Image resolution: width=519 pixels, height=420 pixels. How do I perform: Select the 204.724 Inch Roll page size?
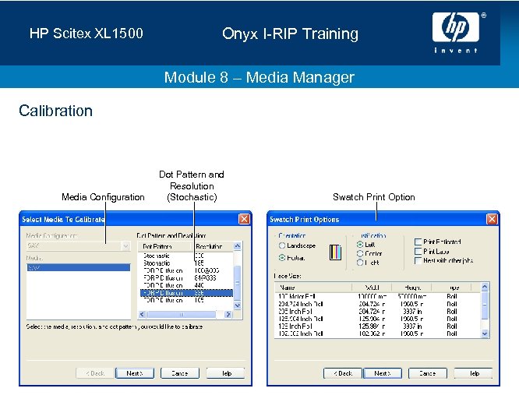pyautogui.click(x=377, y=304)
